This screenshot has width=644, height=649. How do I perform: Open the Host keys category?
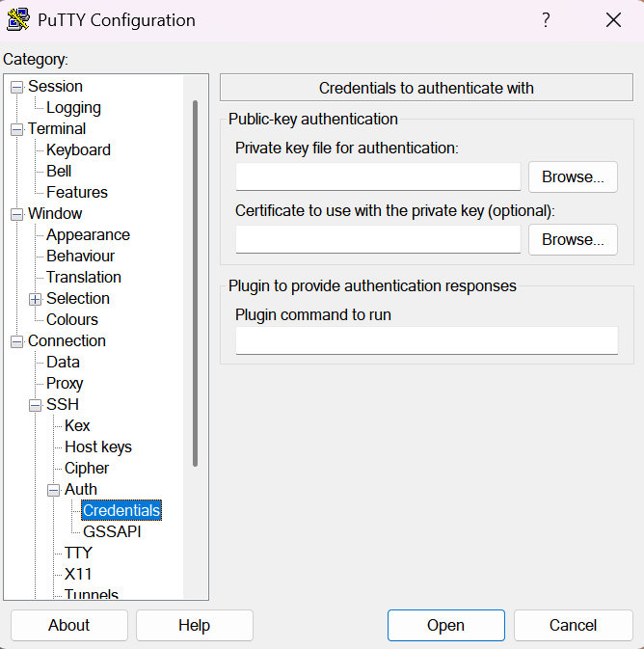98,447
